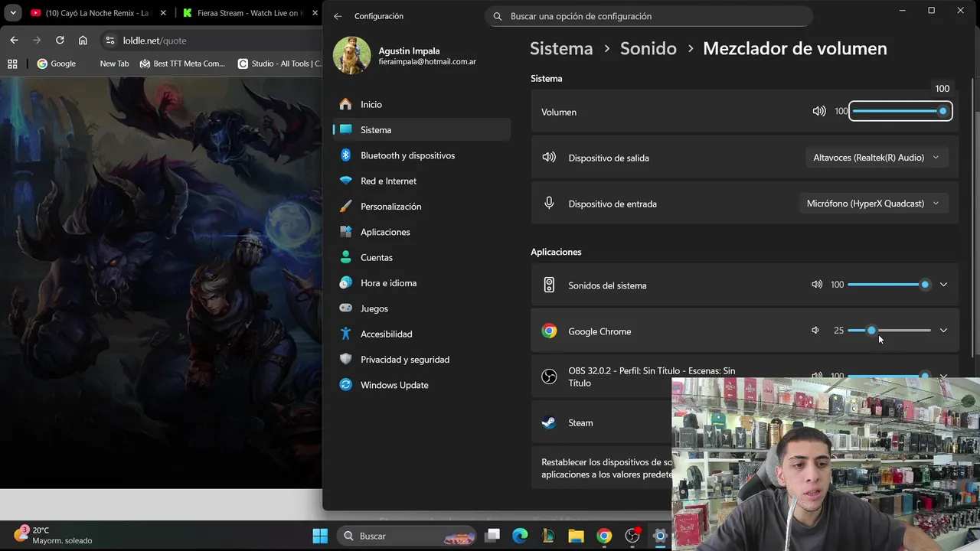The height and width of the screenshot is (551, 980).
Task: Click the settings search field
Action: click(x=648, y=16)
